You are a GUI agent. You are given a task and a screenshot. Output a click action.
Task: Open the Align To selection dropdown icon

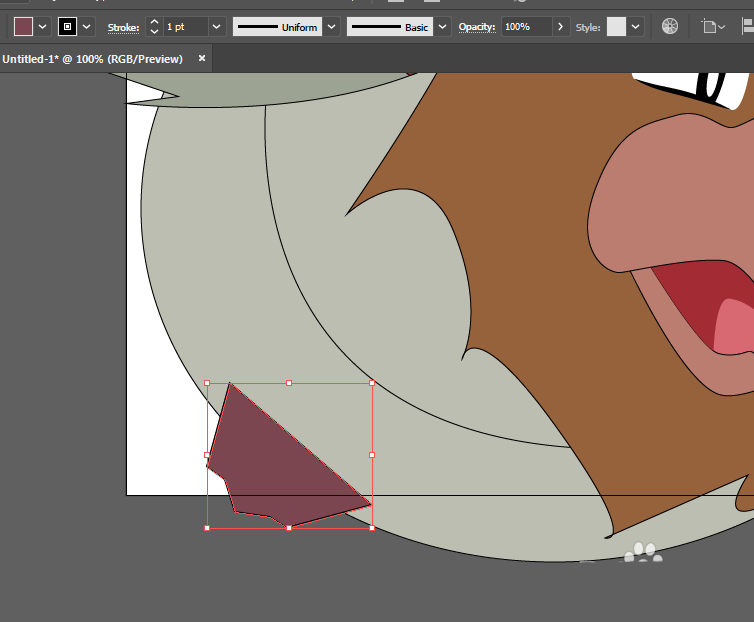713,26
